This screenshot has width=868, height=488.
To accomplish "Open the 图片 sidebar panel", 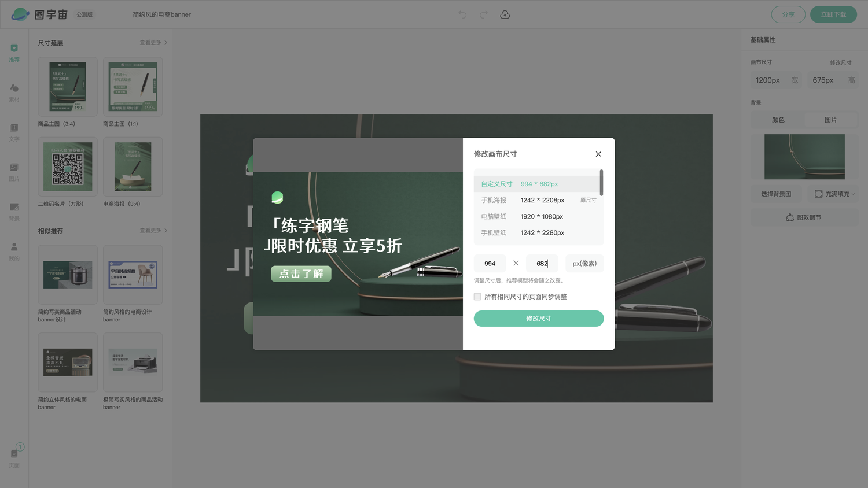I will tap(14, 172).
